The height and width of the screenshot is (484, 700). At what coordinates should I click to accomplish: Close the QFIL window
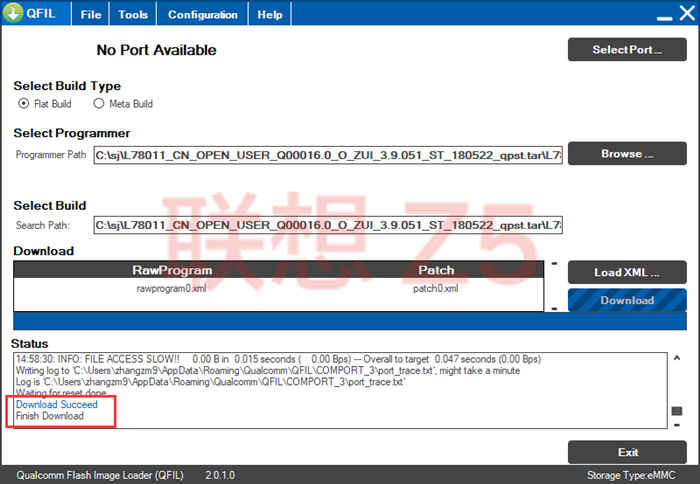pyautogui.click(x=687, y=13)
